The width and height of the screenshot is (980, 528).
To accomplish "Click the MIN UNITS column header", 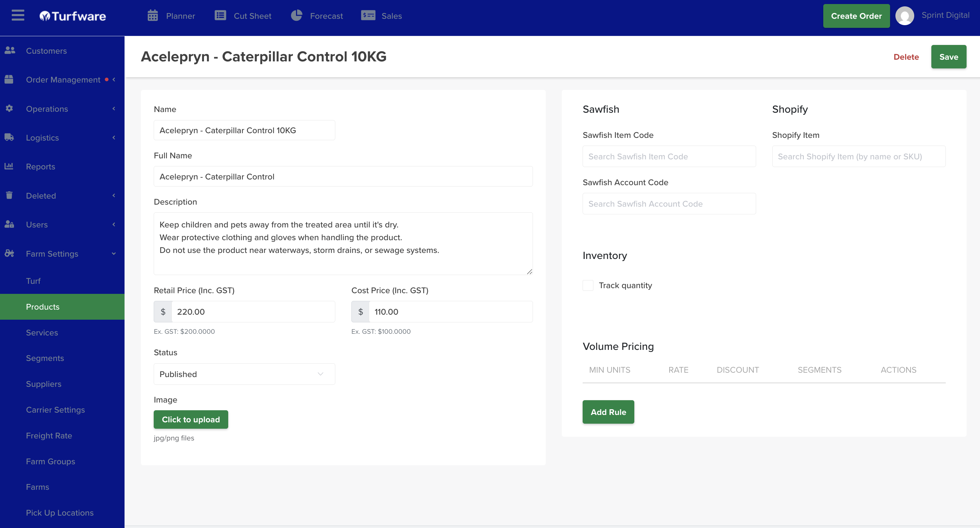I will point(609,370).
